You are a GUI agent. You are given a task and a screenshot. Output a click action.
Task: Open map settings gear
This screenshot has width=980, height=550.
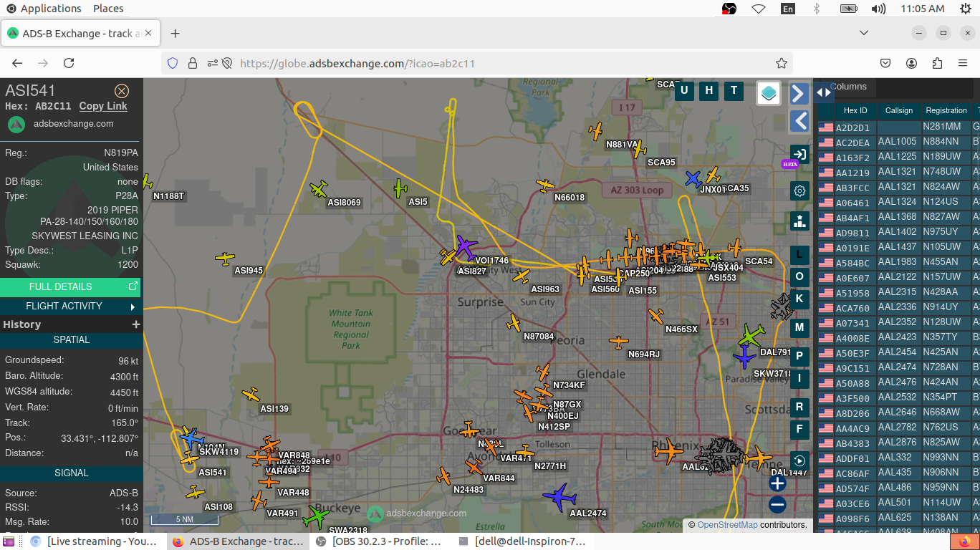point(799,191)
